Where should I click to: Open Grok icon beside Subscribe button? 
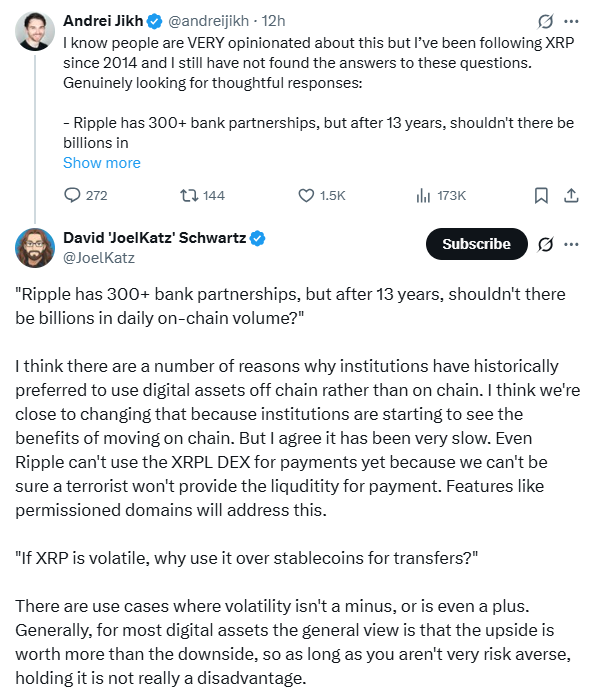pyautogui.click(x=545, y=244)
